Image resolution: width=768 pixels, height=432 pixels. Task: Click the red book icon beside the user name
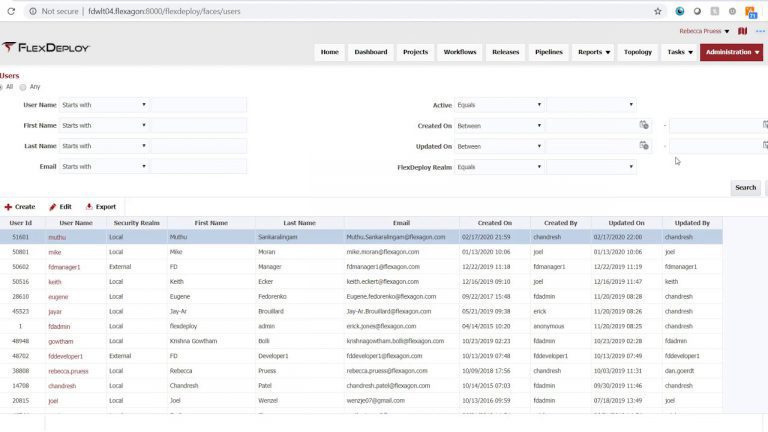743,31
